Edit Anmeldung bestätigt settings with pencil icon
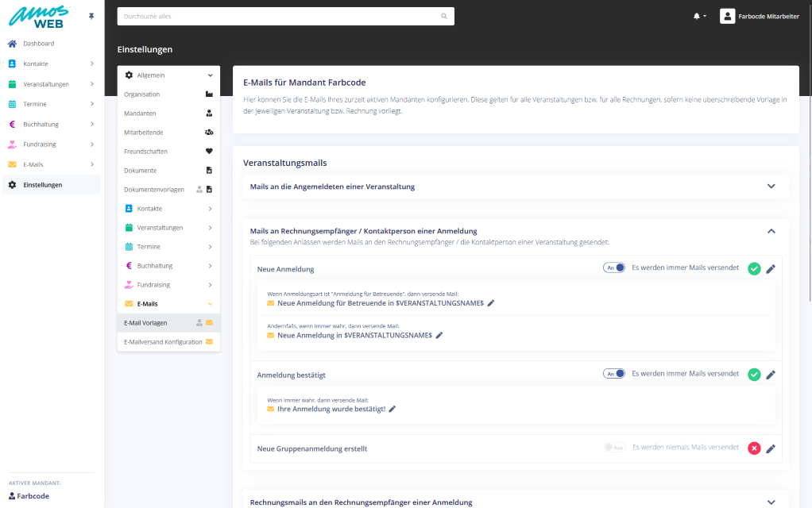Viewport: 812px width, 508px height. point(770,375)
